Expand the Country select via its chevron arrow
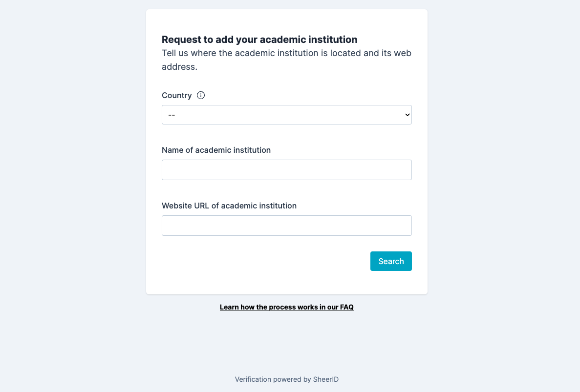Viewport: 580px width, 392px height. click(x=407, y=115)
